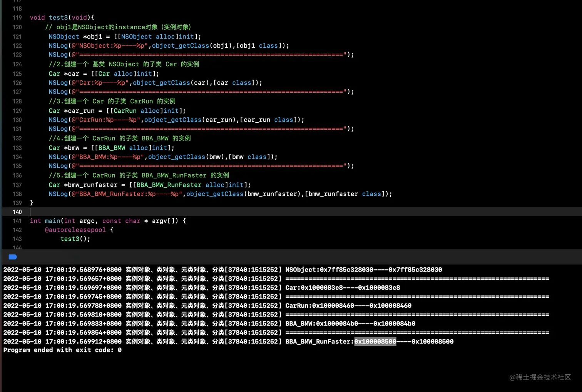Screen dimensions: 582x392
Task: Click the *bmw variable declaration
Action: pyautogui.click(x=72, y=148)
